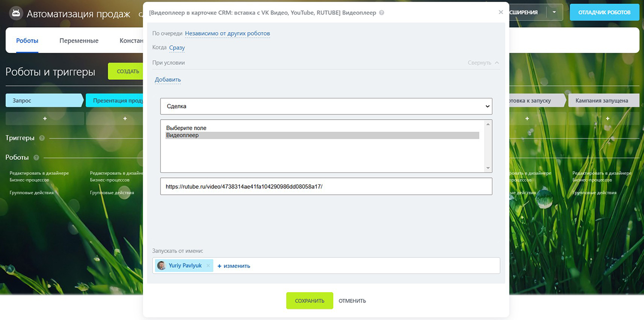
Task: Open the help icon next to the Роботы section heading
Action: tap(36, 157)
